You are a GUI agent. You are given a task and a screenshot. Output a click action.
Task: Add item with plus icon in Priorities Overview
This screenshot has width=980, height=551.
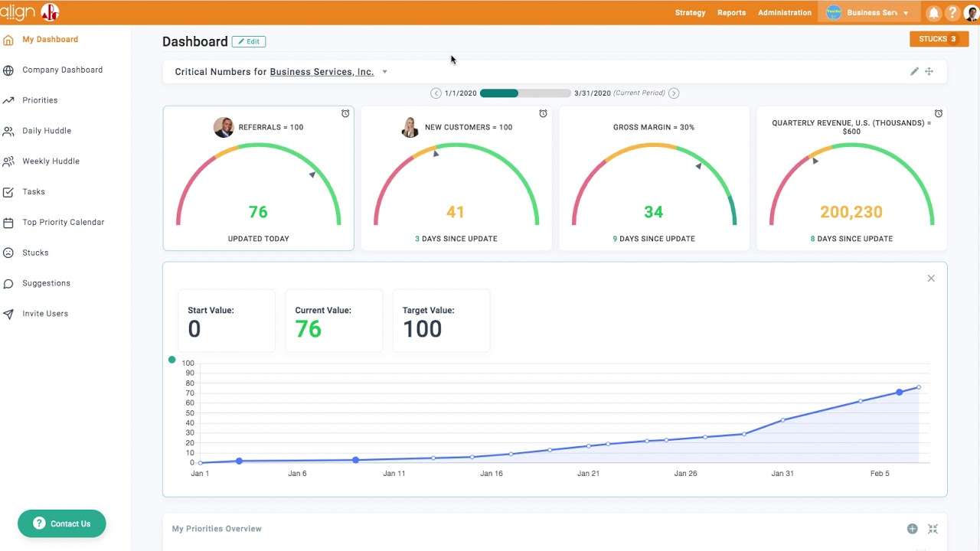point(912,529)
